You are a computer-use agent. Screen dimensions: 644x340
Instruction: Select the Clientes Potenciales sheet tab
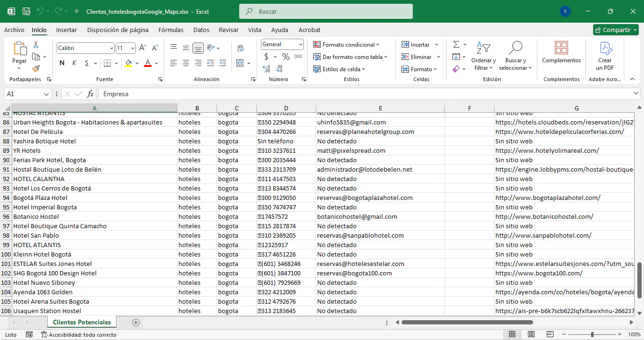tap(82, 323)
